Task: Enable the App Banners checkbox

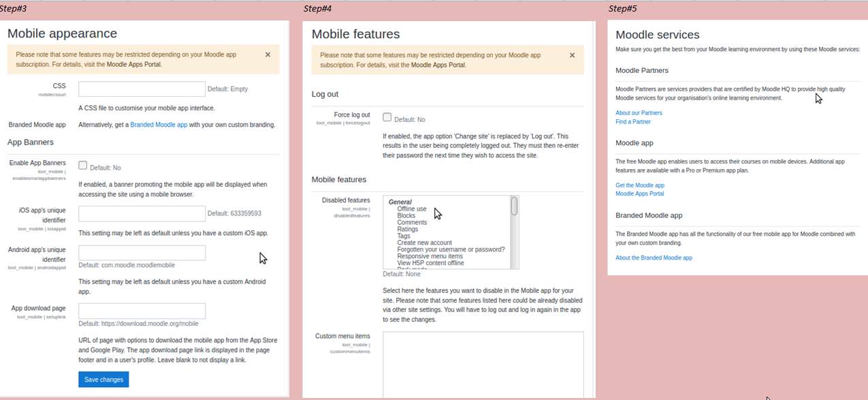Action: [82, 165]
